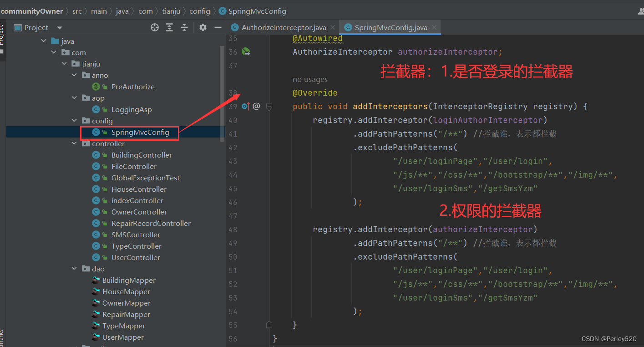Collapse the config package
644x347 pixels.
[75, 121]
